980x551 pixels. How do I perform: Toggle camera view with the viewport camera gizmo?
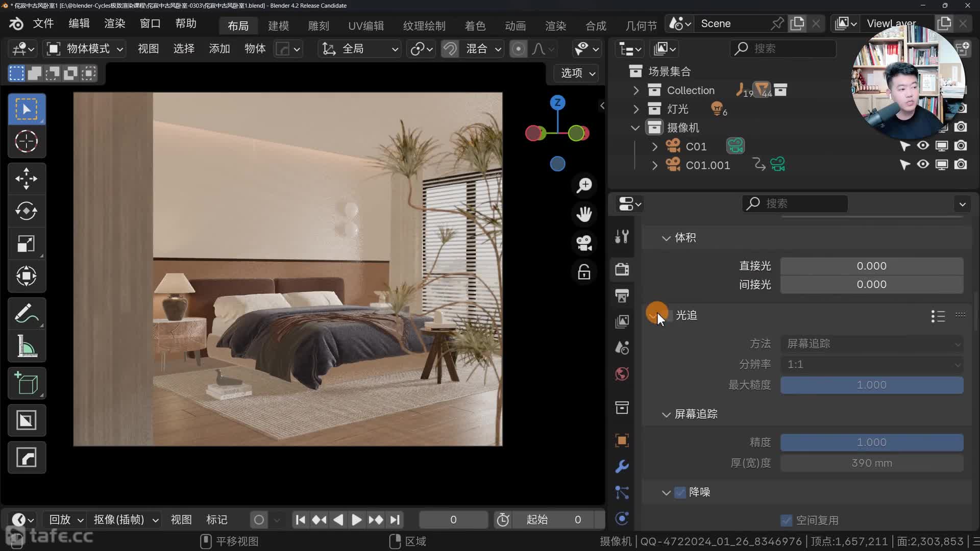coord(583,243)
